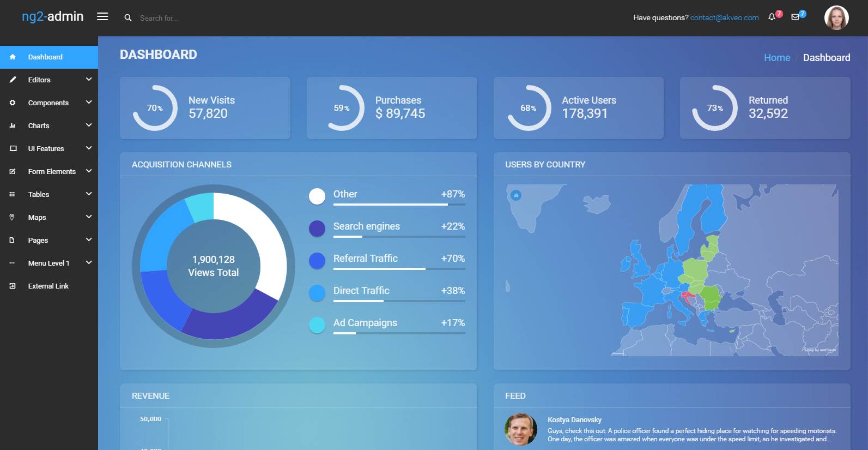Image resolution: width=868 pixels, height=450 pixels.
Task: Click the contact@akveo.com email link
Action: [x=724, y=17]
